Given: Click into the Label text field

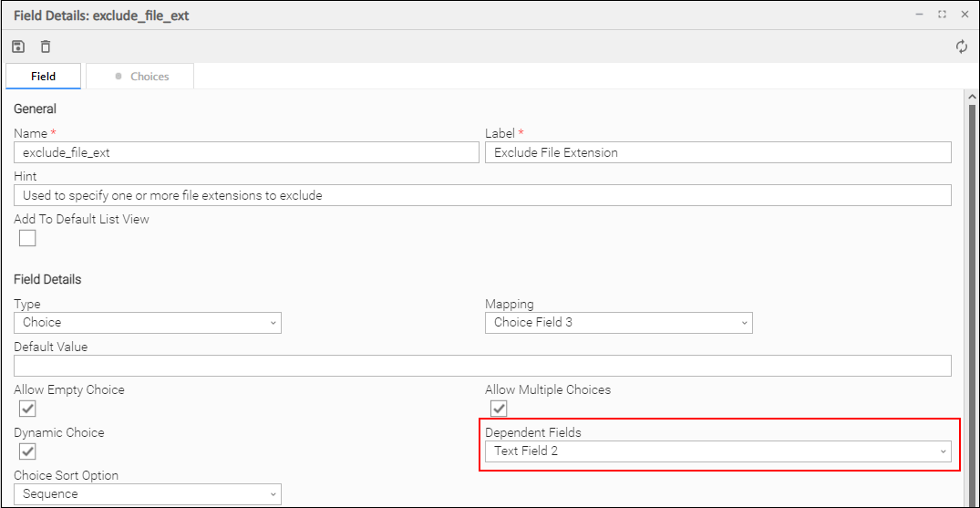Looking at the screenshot, I should pyautogui.click(x=717, y=152).
